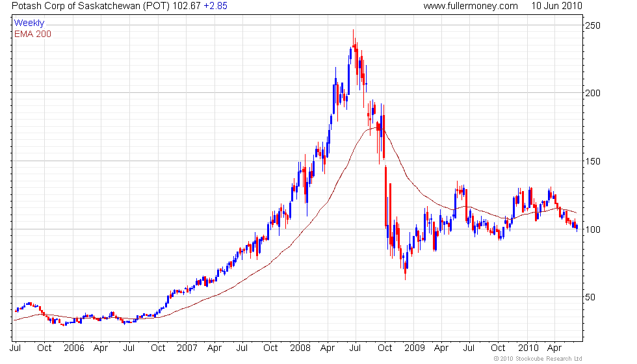
Task: Click the first 'Jul' label on the x-axis
Action: coord(16,348)
